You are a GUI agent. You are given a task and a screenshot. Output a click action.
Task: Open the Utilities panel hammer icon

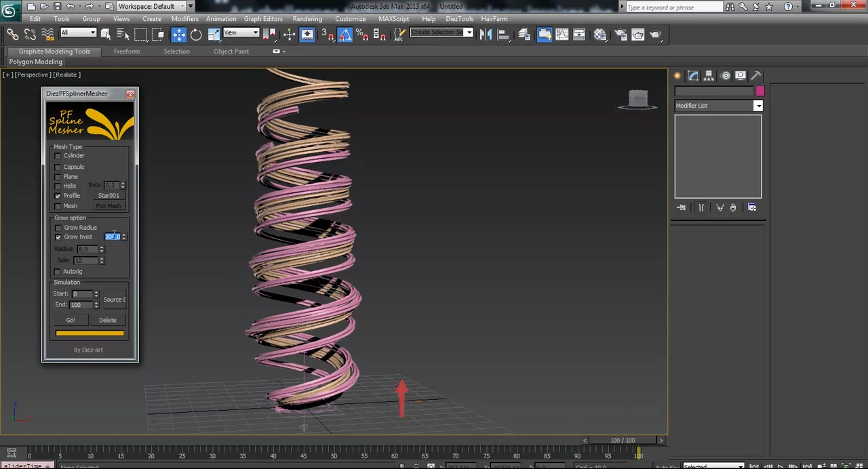pyautogui.click(x=757, y=76)
